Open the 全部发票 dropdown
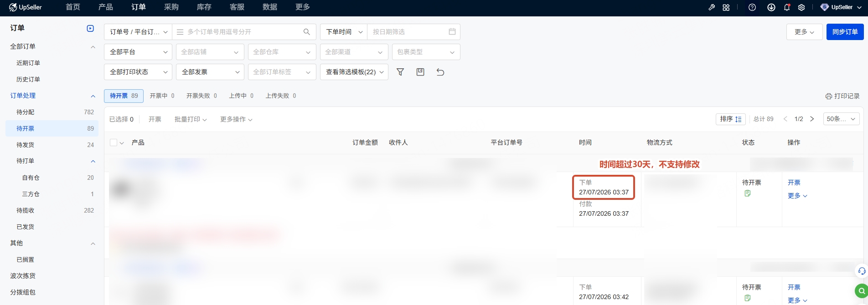The height and width of the screenshot is (305, 868). (x=210, y=72)
